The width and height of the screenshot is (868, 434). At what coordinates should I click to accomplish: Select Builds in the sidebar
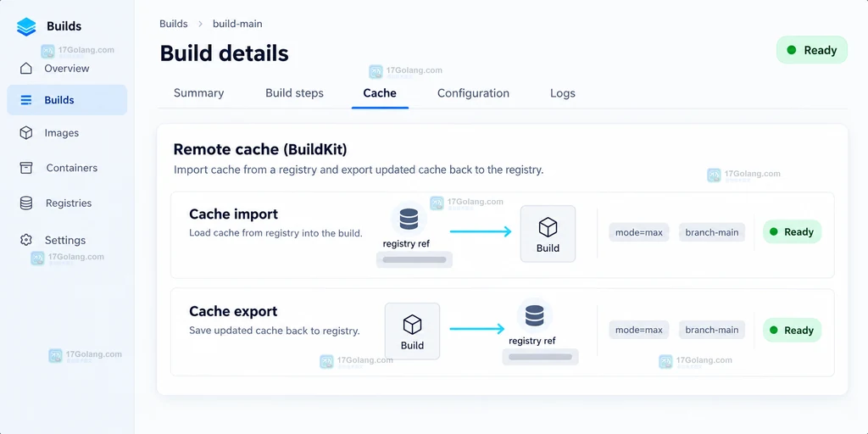[x=67, y=100]
